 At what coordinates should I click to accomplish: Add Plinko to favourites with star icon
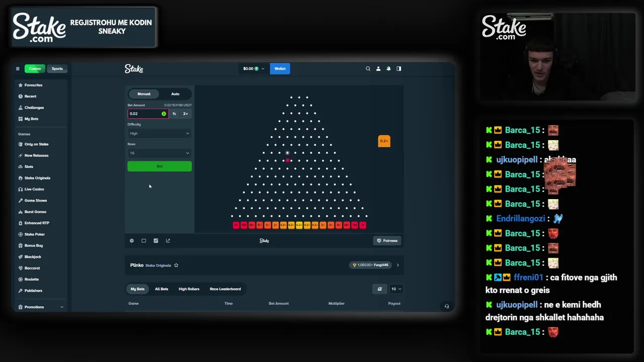click(x=176, y=265)
